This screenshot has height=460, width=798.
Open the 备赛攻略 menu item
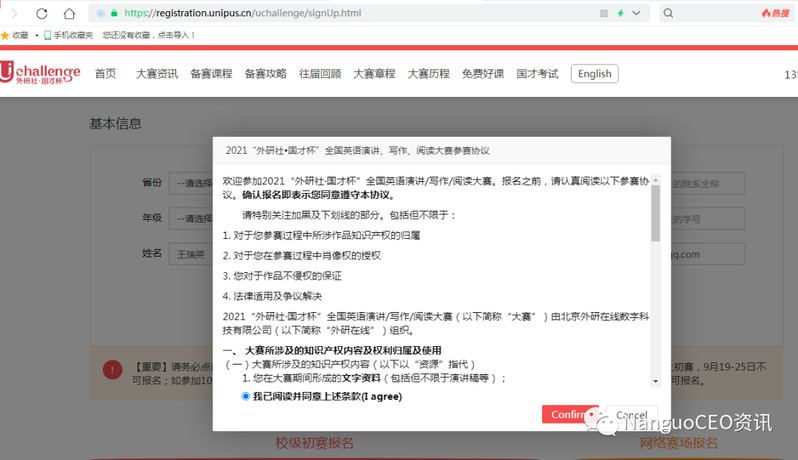266,74
